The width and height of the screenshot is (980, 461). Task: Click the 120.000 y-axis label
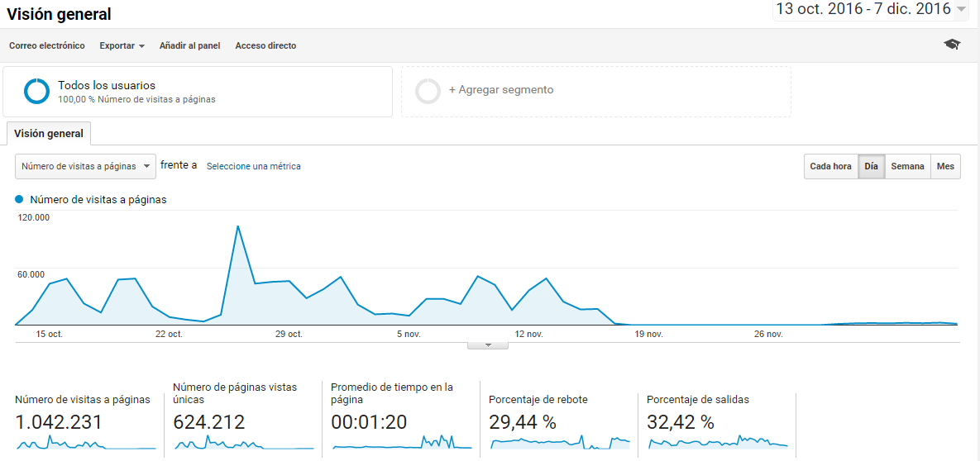click(x=34, y=217)
